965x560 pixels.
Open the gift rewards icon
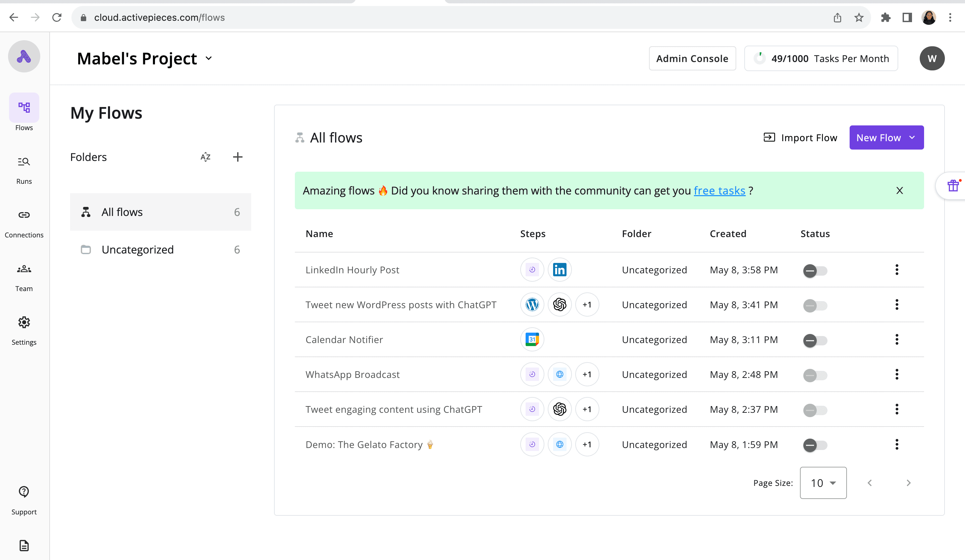(x=953, y=186)
